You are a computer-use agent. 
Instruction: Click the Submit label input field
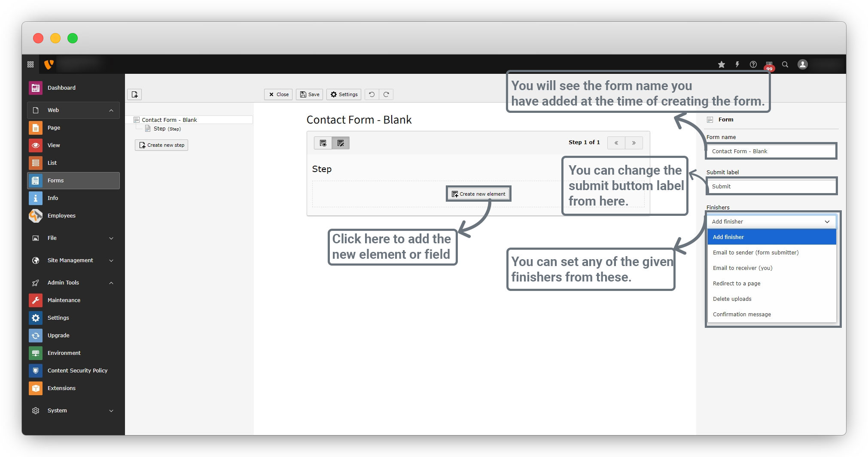pos(771,186)
